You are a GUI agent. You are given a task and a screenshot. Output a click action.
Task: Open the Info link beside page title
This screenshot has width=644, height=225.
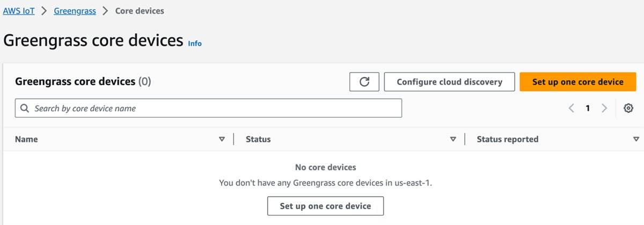(x=195, y=43)
